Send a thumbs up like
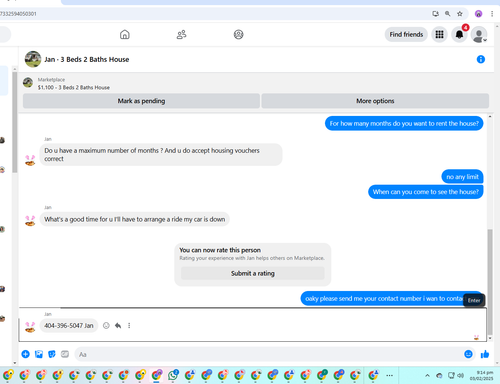This screenshot has height=384, width=500. pyautogui.click(x=485, y=354)
